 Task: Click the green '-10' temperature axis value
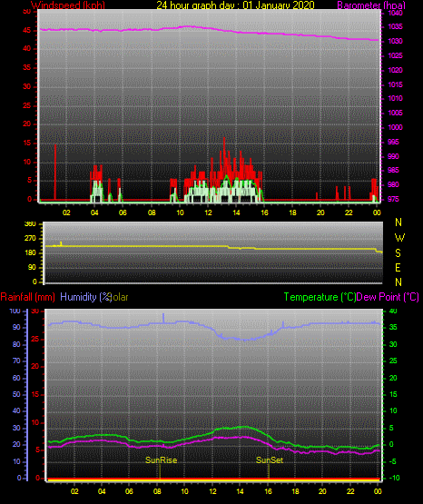395,478
